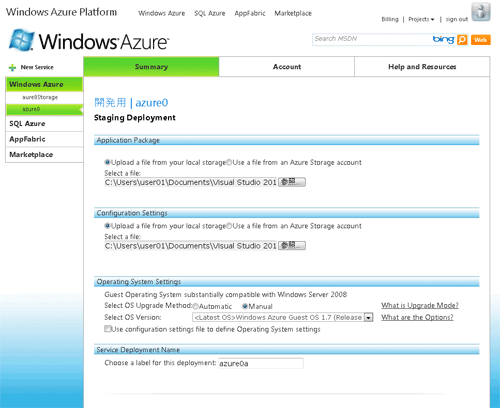Open the Help and Resources tab
This screenshot has height=408, width=500.
pos(422,67)
